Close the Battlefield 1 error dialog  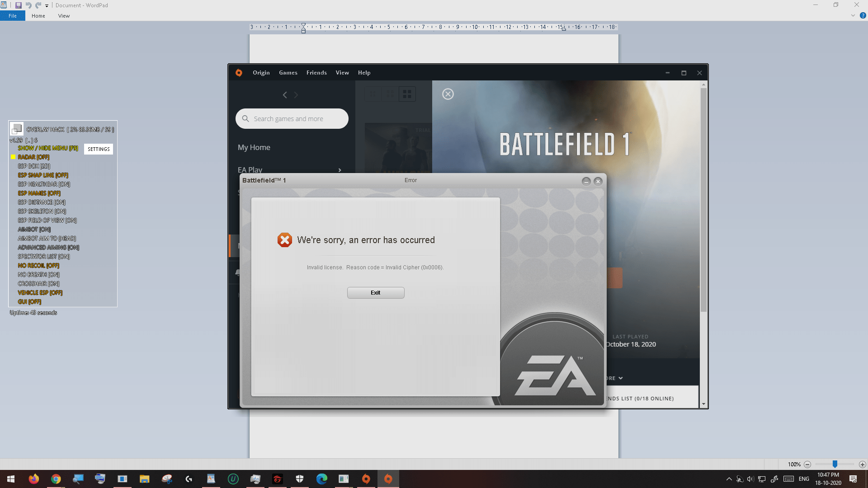(598, 181)
